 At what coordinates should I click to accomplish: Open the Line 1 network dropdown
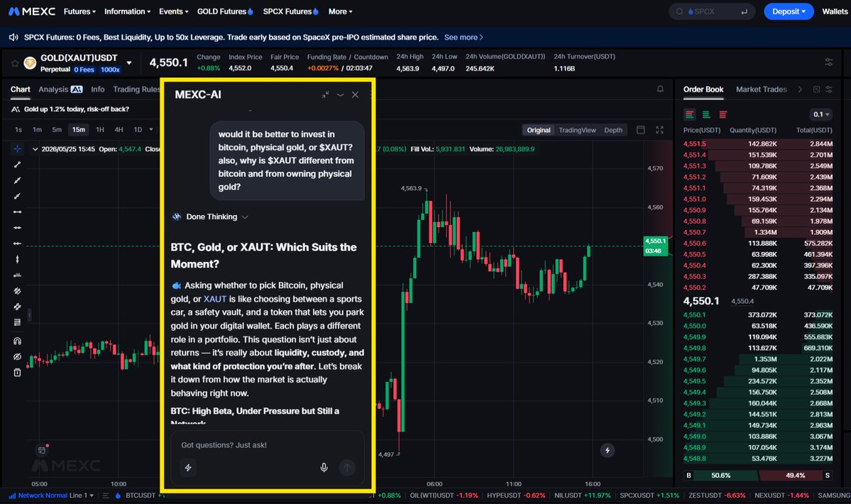pos(82,495)
